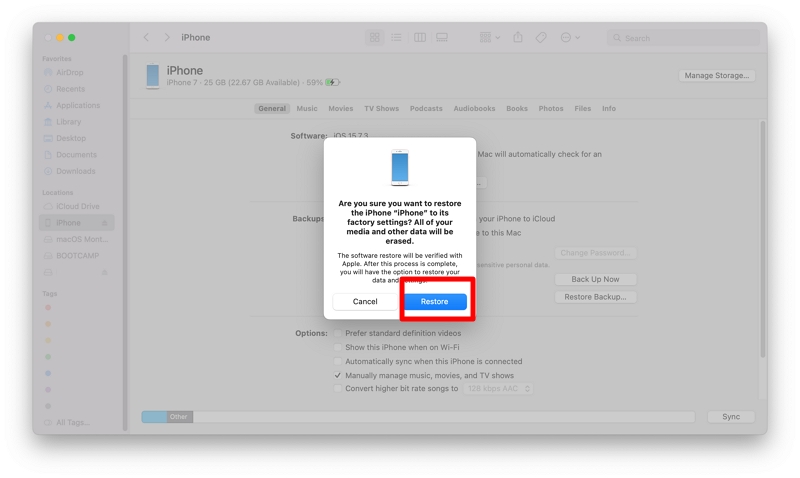Open Library in the sidebar
The height and width of the screenshot is (478, 800).
[68, 121]
